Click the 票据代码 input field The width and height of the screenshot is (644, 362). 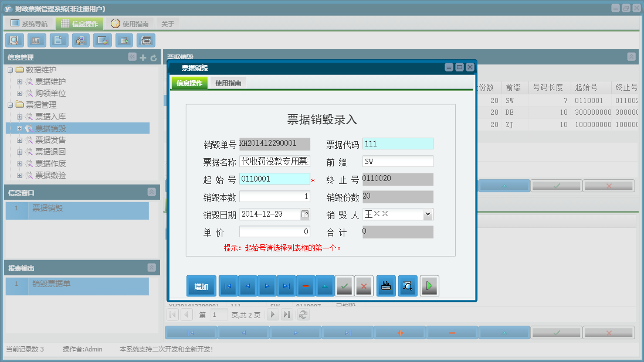pyautogui.click(x=398, y=144)
